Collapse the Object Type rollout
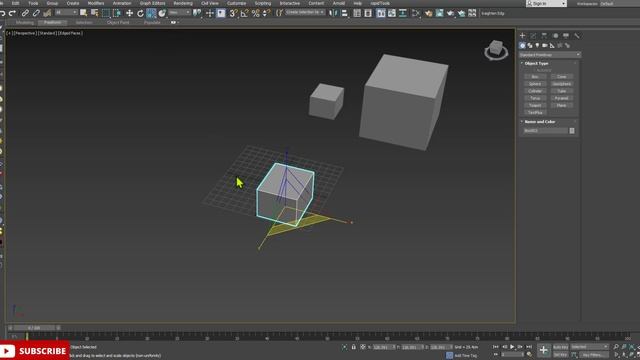 click(x=536, y=63)
